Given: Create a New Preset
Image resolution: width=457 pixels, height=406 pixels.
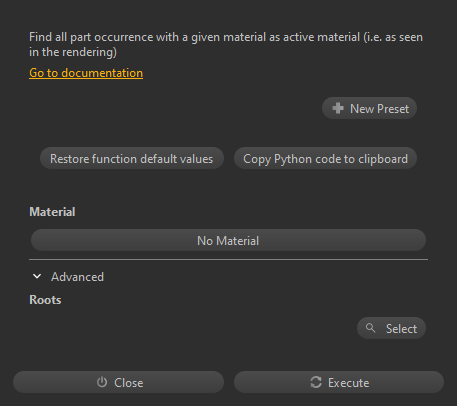Looking at the screenshot, I should point(369,108).
